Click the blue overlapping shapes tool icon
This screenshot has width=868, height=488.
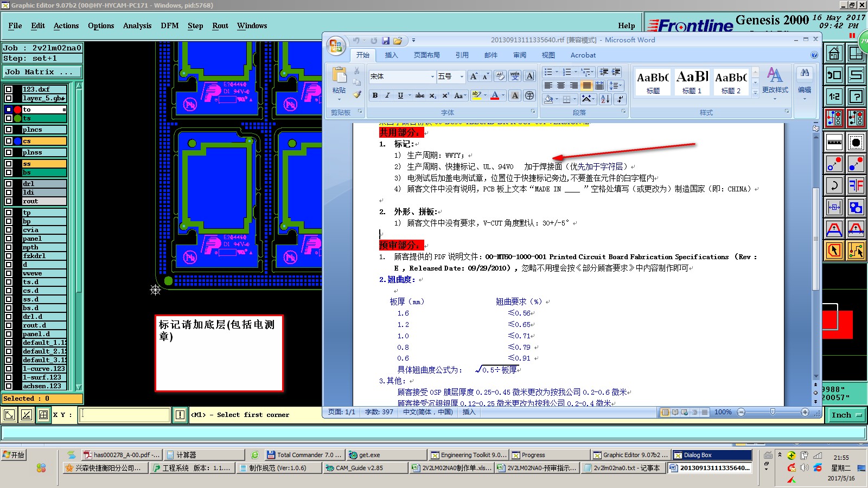(856, 207)
